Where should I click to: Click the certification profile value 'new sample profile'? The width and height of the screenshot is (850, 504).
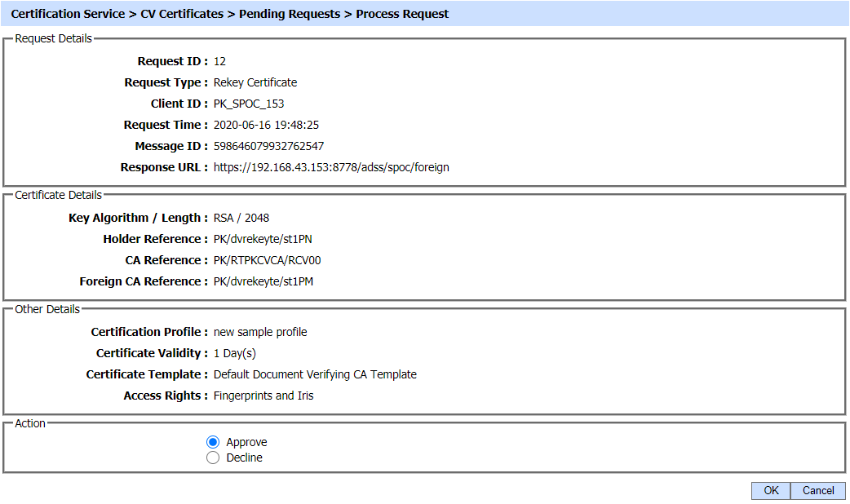coord(260,332)
